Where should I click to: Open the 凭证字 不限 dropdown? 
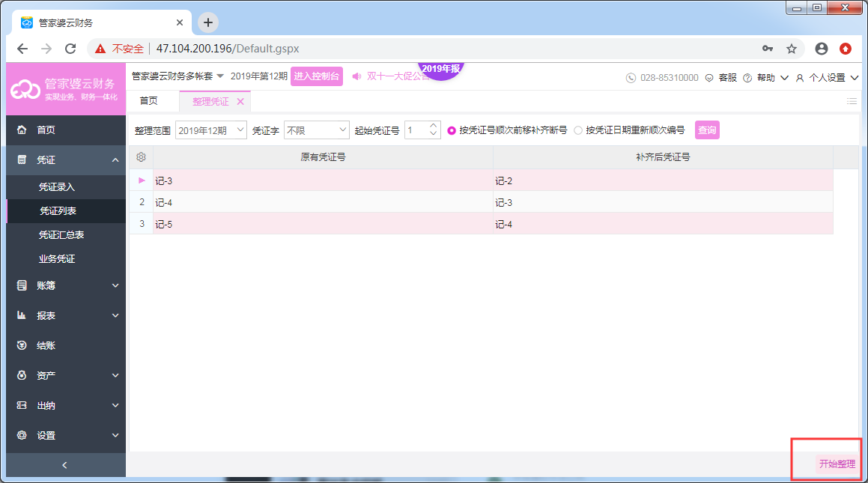[x=316, y=130]
